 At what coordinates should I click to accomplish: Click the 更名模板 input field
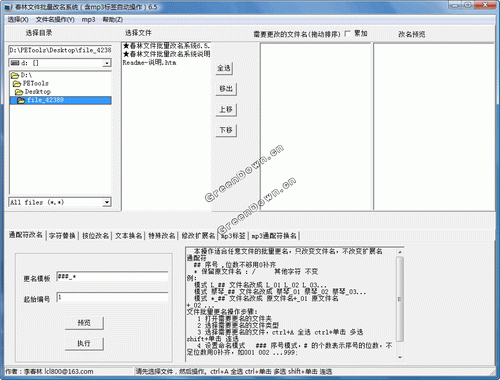point(112,277)
